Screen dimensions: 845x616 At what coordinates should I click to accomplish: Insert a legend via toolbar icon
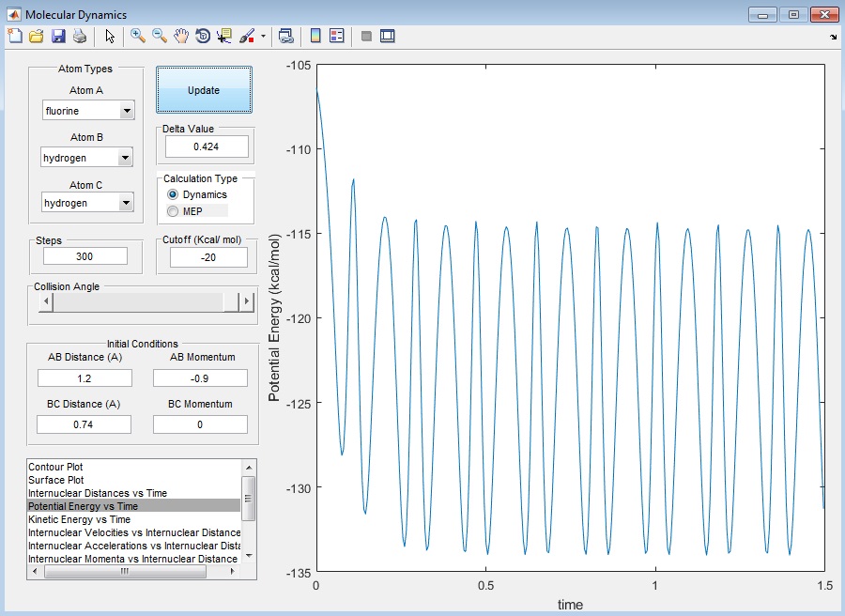[x=337, y=36]
